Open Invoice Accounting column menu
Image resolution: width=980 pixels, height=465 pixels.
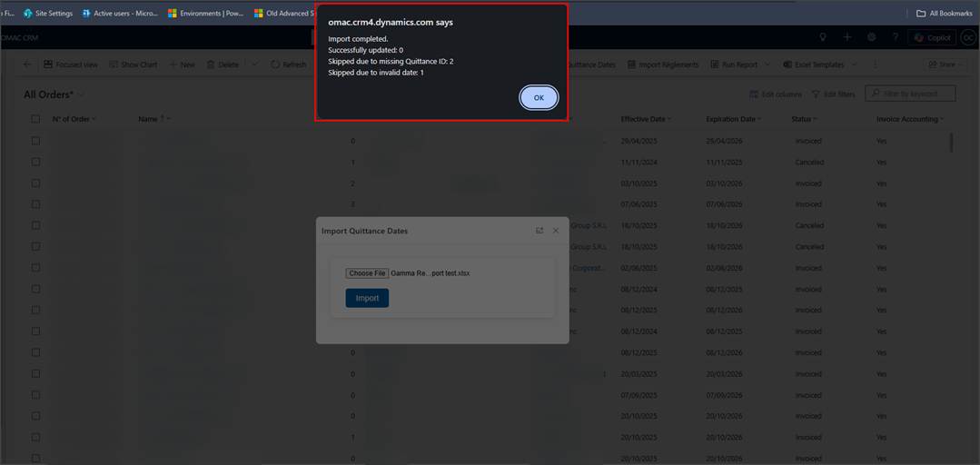pos(910,119)
